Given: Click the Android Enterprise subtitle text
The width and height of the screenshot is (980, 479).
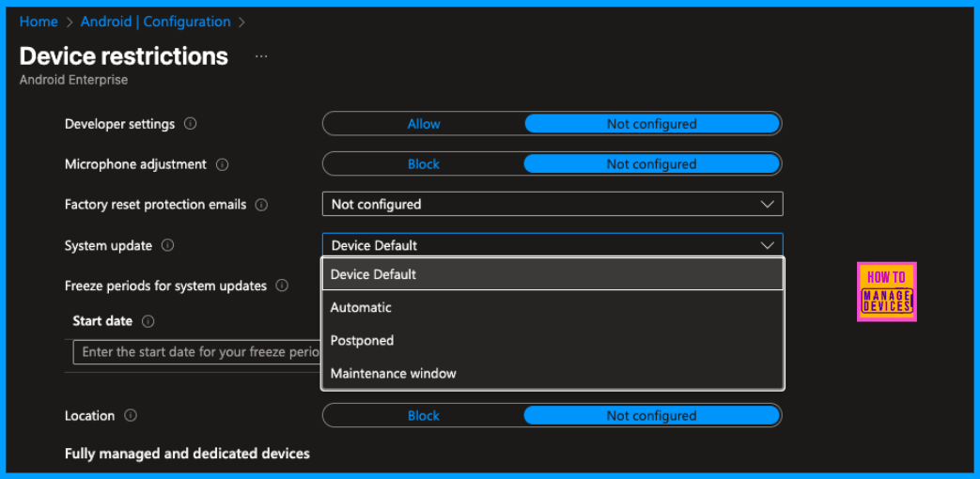Looking at the screenshot, I should tap(73, 80).
